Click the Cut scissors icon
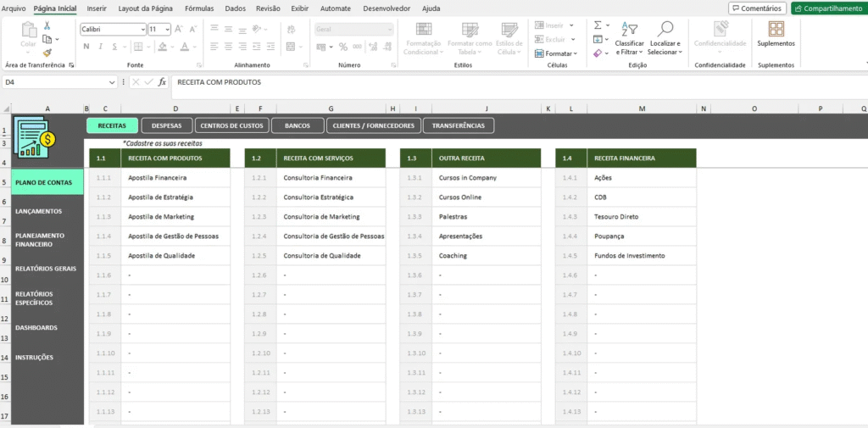Screen dimensions: 868x428 pyautogui.click(x=47, y=26)
